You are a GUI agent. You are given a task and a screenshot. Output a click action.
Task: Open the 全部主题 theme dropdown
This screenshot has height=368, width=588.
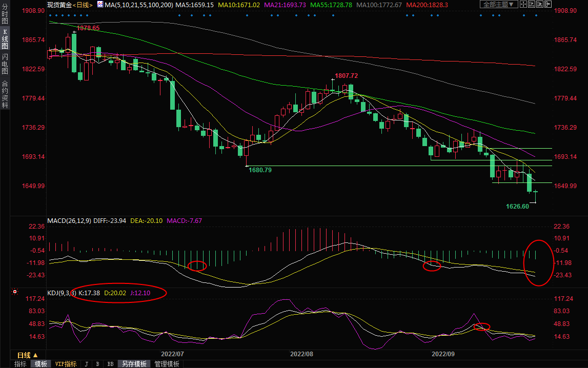click(498, 4)
